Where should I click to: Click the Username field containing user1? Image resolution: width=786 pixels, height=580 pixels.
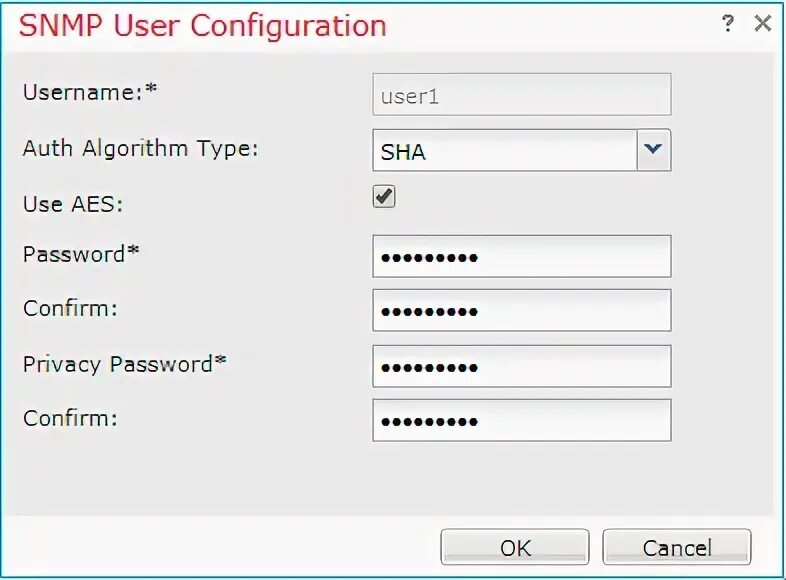point(521,96)
